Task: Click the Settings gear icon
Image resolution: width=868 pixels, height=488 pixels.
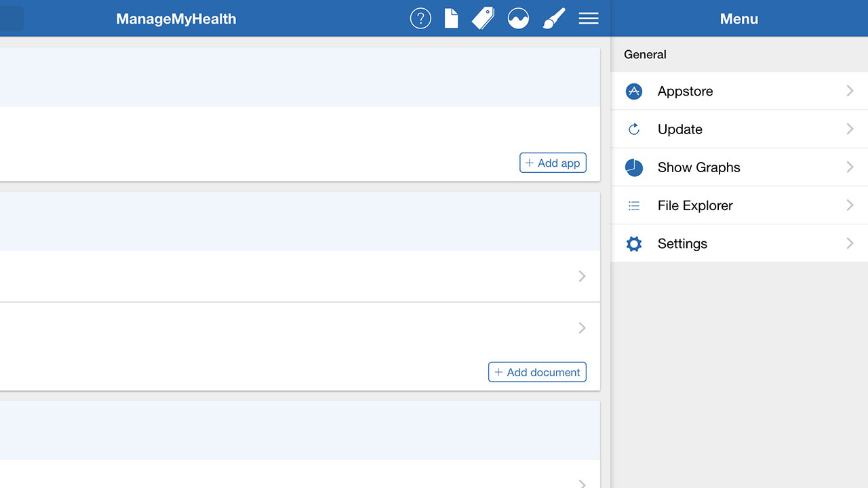Action: (x=634, y=243)
